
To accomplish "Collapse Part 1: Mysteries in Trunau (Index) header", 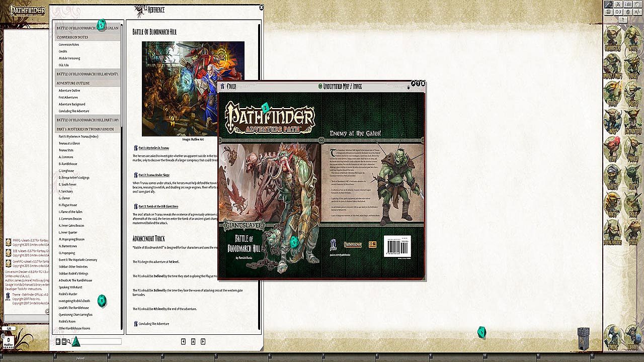I will click(88, 129).
